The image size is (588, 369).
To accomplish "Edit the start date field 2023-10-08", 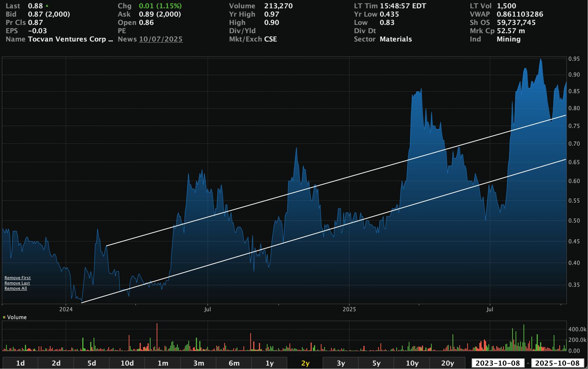I will (x=497, y=363).
